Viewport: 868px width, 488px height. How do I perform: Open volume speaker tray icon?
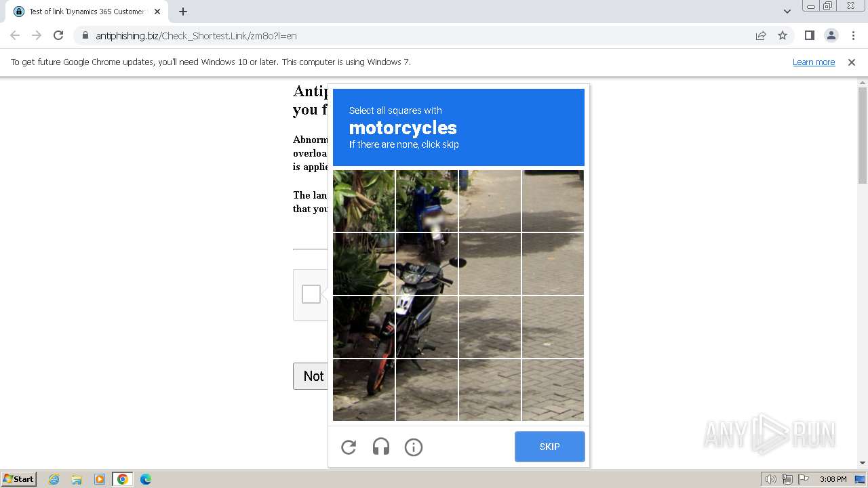pyautogui.click(x=771, y=479)
